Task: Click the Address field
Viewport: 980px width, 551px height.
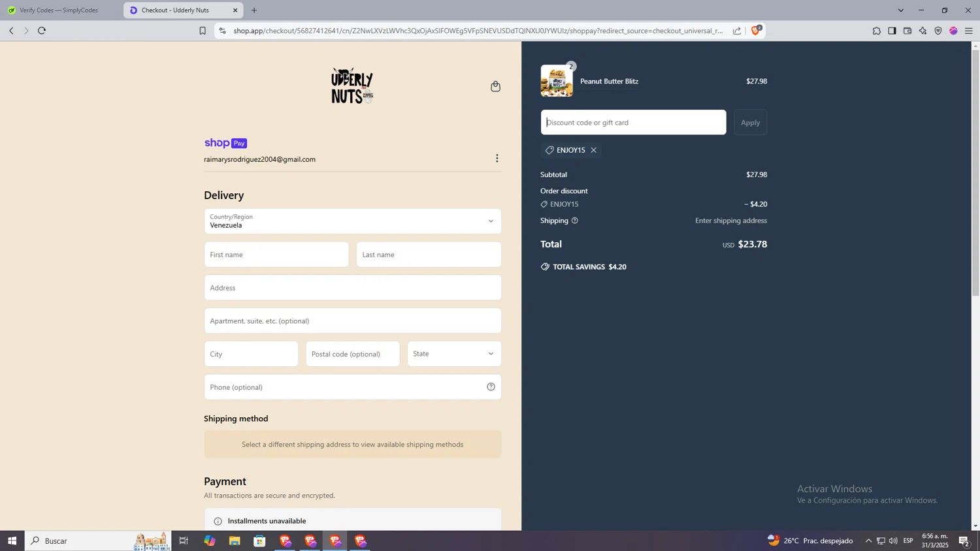Action: tap(353, 288)
